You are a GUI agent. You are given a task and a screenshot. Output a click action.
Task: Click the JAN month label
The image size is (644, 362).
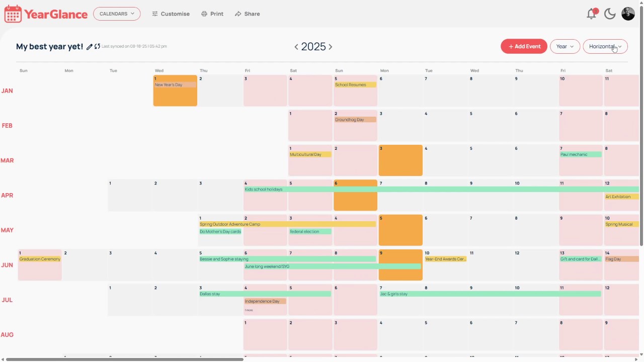click(7, 90)
